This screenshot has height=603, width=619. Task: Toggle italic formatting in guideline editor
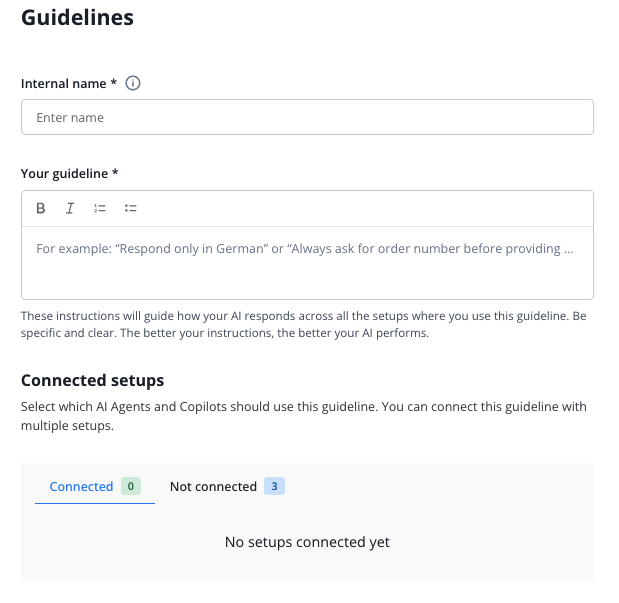(x=70, y=208)
